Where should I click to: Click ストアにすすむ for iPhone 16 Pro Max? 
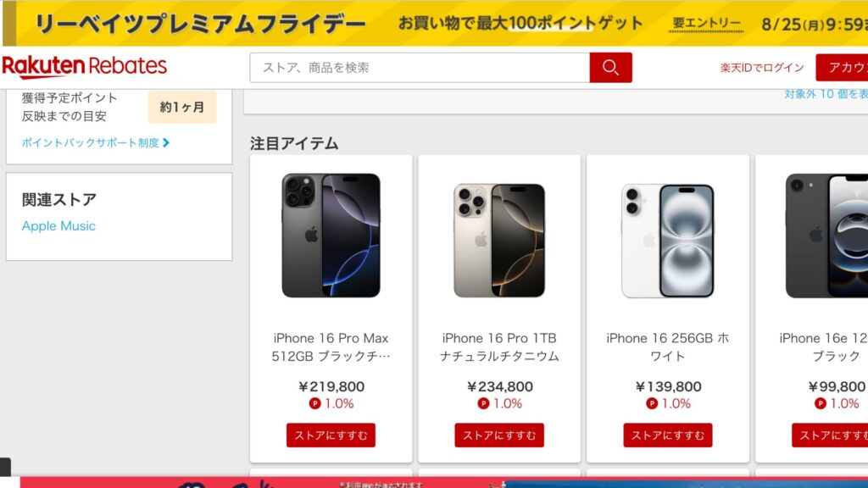pos(331,435)
